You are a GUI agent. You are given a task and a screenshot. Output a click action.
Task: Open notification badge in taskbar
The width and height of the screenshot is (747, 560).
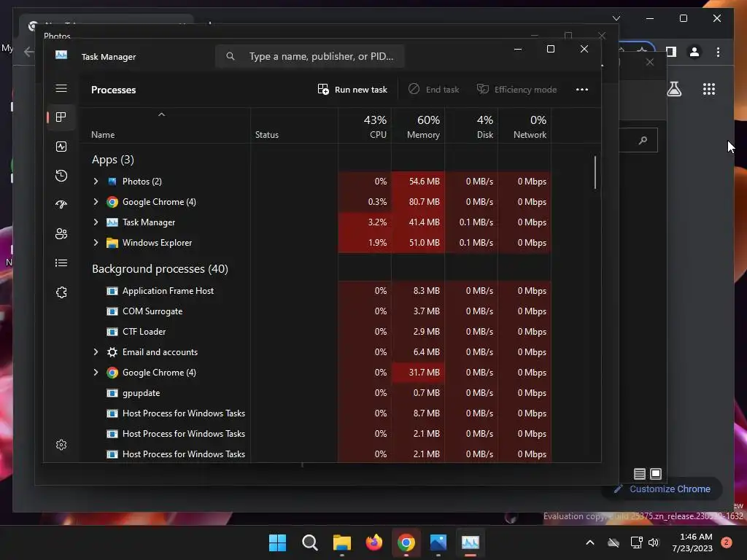click(727, 542)
